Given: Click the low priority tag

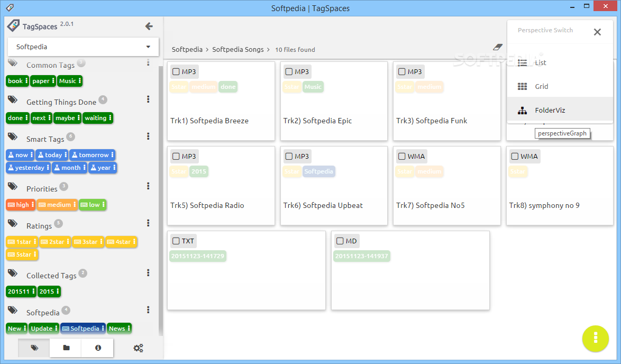Looking at the screenshot, I should pyautogui.click(x=93, y=205).
